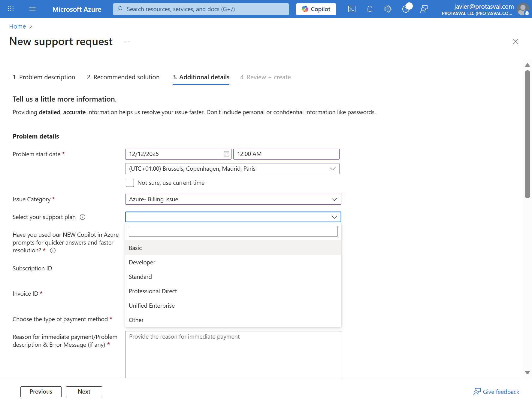Click the scroll down arrow

point(527,373)
